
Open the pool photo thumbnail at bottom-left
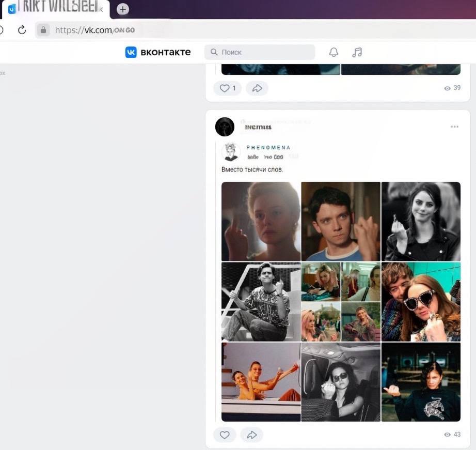[x=261, y=382]
